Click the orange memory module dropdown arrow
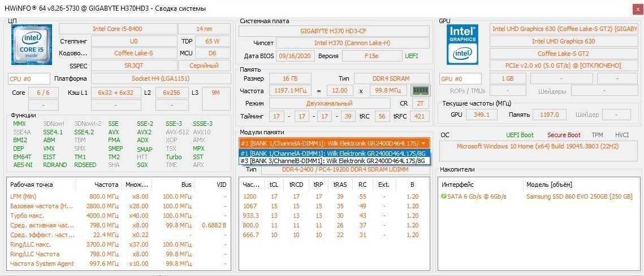 (423, 143)
